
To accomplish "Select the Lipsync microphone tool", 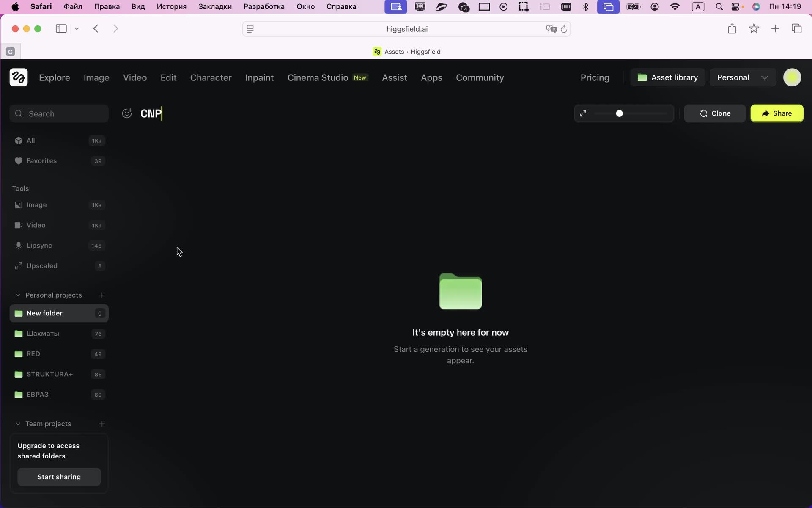I will [39, 246].
